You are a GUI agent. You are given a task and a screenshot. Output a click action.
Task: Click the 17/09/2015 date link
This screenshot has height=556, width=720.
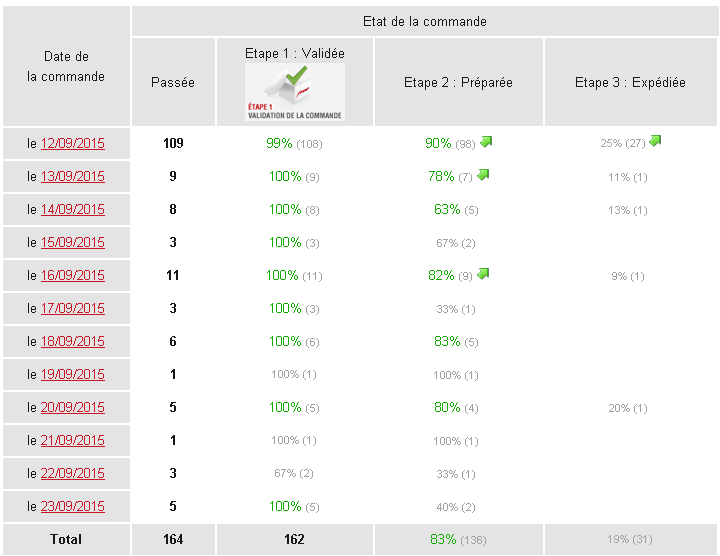coord(72,309)
